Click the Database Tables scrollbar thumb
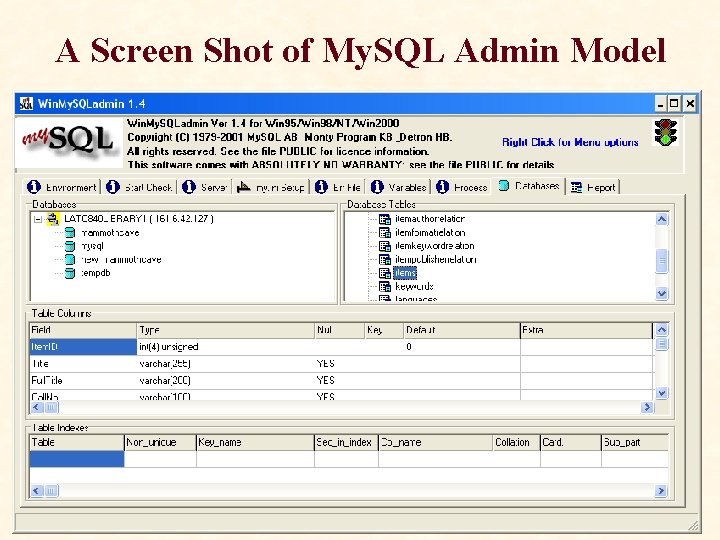 pyautogui.click(x=661, y=261)
